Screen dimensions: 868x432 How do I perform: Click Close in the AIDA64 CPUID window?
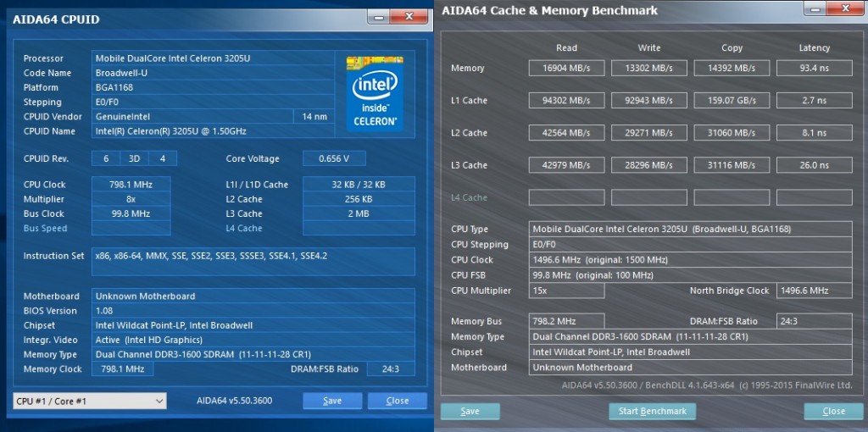pyautogui.click(x=397, y=401)
